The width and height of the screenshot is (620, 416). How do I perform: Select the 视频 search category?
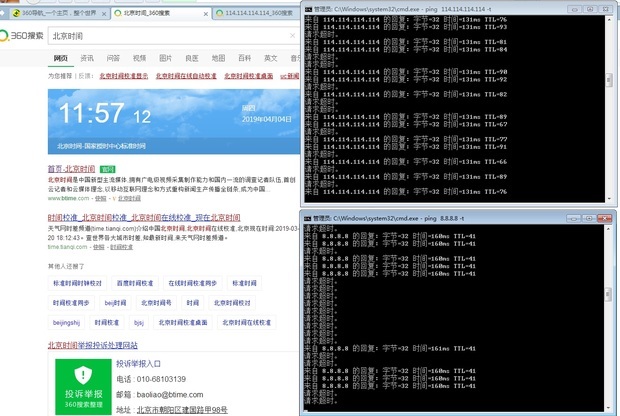pos(139,58)
